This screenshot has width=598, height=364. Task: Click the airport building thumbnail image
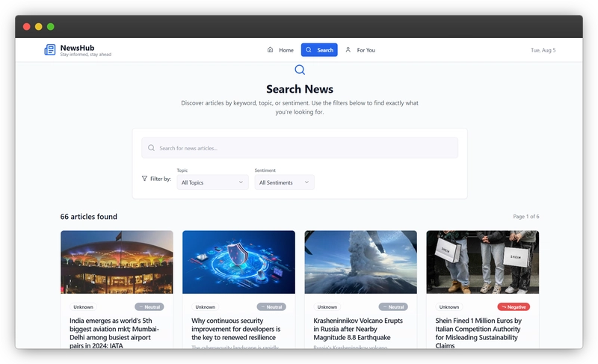coord(117,262)
